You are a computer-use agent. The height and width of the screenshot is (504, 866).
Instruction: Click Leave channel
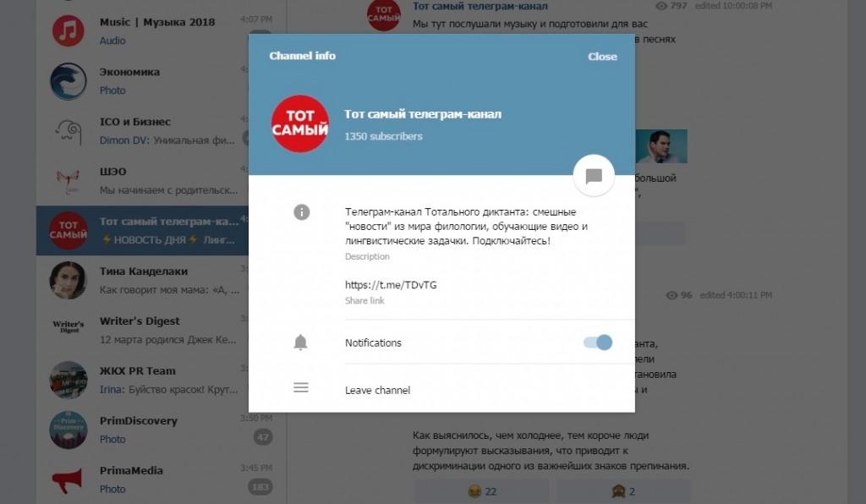(x=378, y=391)
